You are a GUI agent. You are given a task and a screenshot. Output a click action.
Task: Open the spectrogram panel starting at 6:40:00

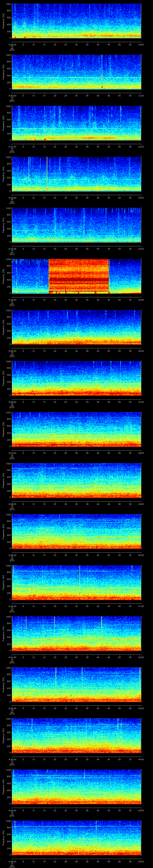click(77, 582)
